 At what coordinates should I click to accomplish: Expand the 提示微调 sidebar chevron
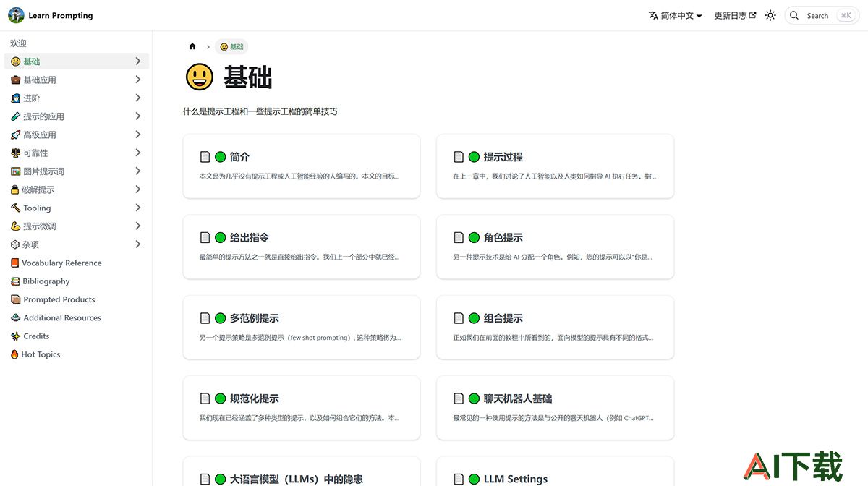[x=137, y=226]
